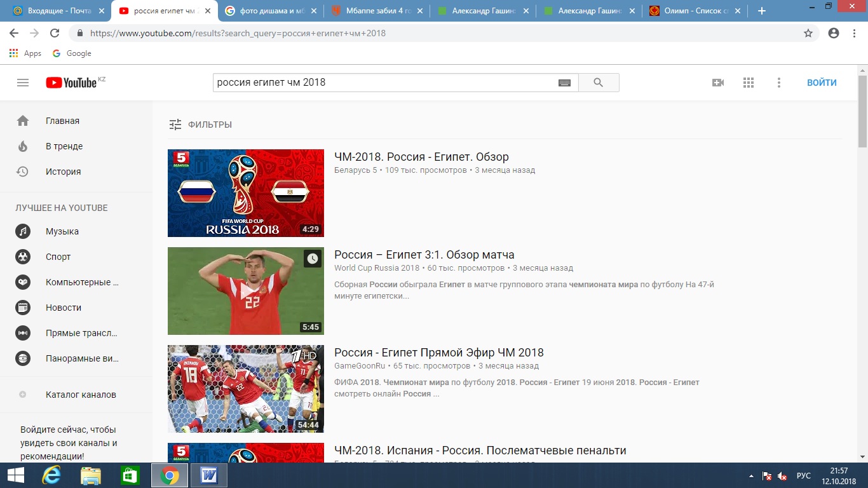Open Internet Explorer from the taskbar

(51, 475)
